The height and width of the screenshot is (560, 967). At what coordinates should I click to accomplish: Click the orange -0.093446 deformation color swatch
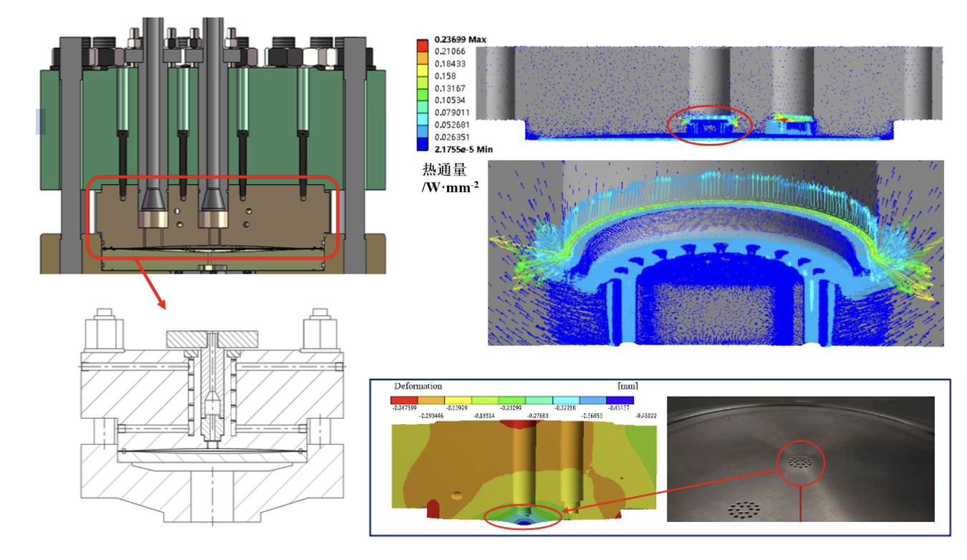[x=432, y=400]
